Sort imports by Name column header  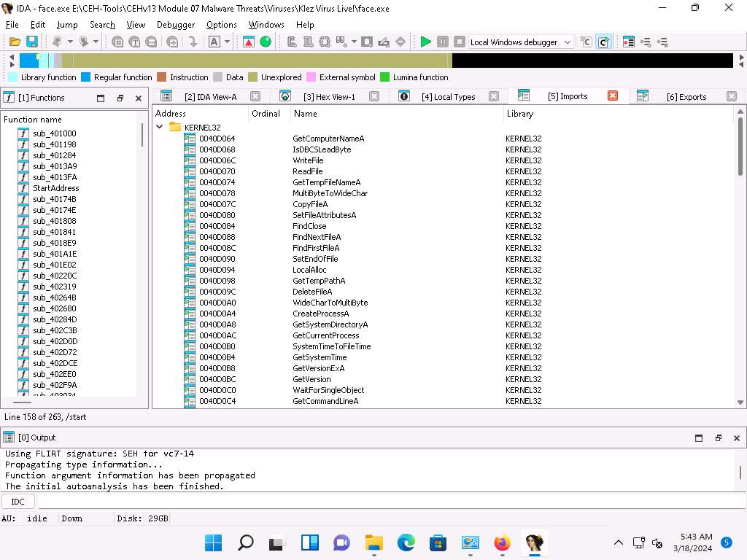pyautogui.click(x=305, y=114)
